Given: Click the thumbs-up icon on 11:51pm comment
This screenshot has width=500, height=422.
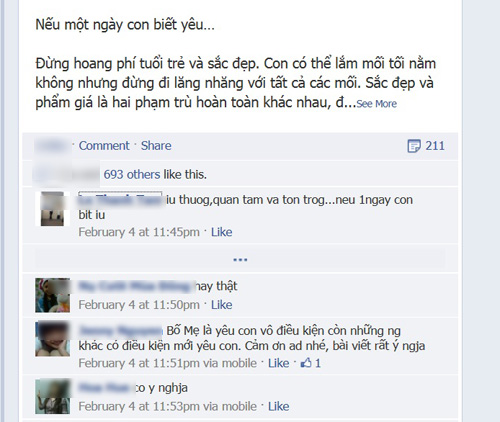Looking at the screenshot, I should [306, 363].
